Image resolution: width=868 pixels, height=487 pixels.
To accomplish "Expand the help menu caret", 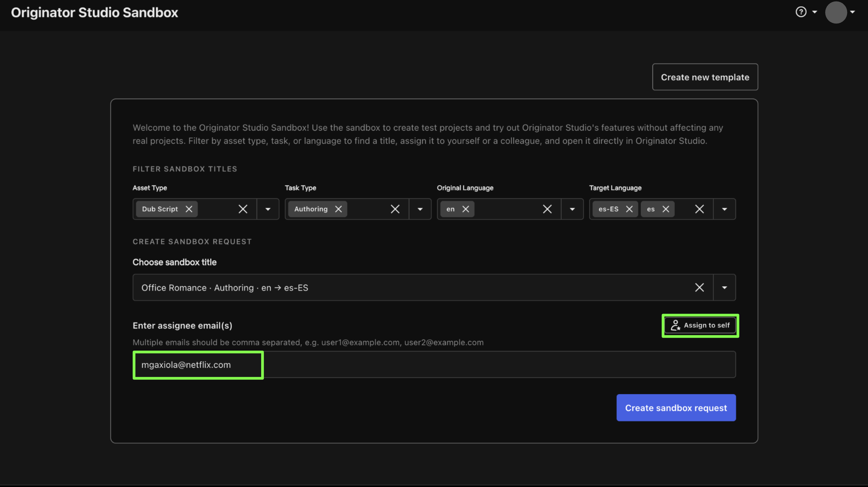I will click(x=815, y=12).
